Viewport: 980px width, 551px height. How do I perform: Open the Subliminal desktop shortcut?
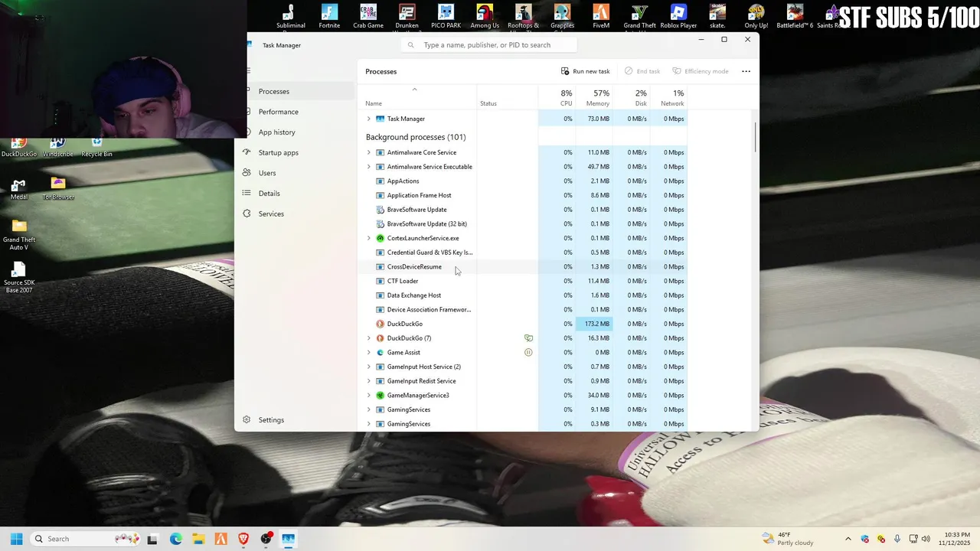[290, 17]
